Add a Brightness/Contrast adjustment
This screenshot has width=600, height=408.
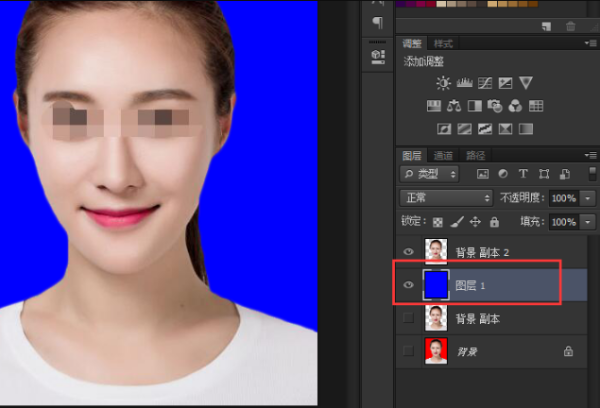pyautogui.click(x=443, y=83)
